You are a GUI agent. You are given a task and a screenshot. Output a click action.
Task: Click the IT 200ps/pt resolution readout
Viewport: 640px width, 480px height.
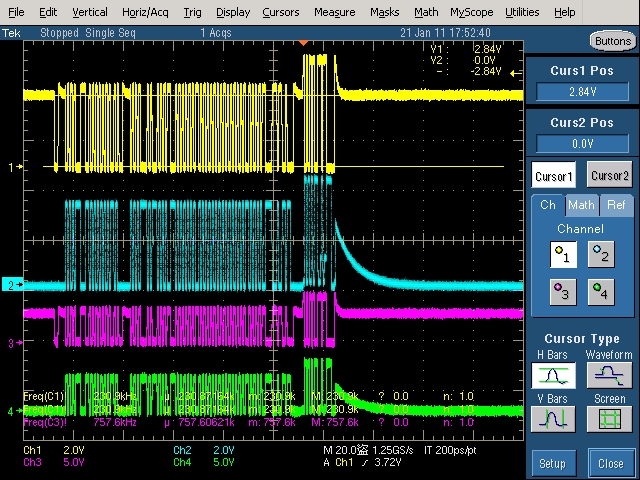click(x=450, y=450)
